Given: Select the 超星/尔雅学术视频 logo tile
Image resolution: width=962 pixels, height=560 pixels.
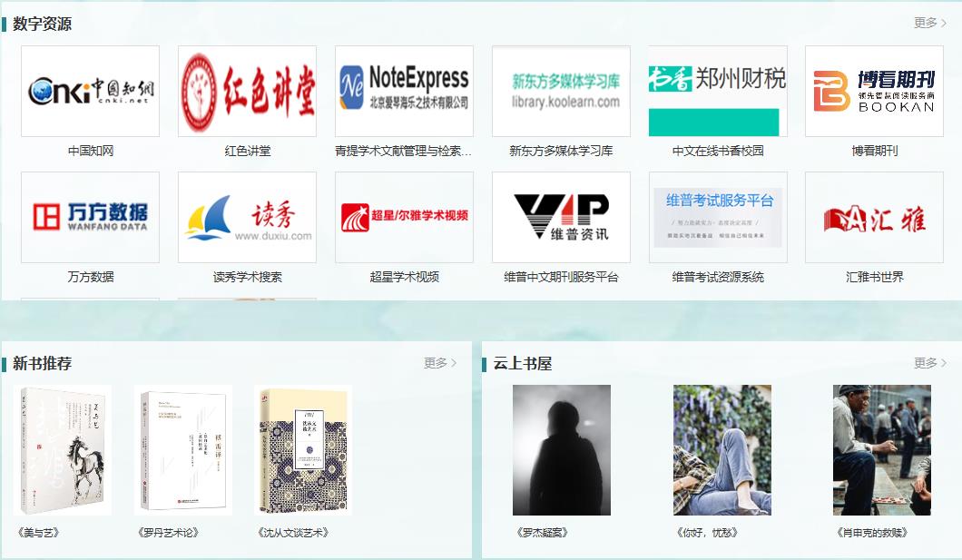Looking at the screenshot, I should coord(404,217).
